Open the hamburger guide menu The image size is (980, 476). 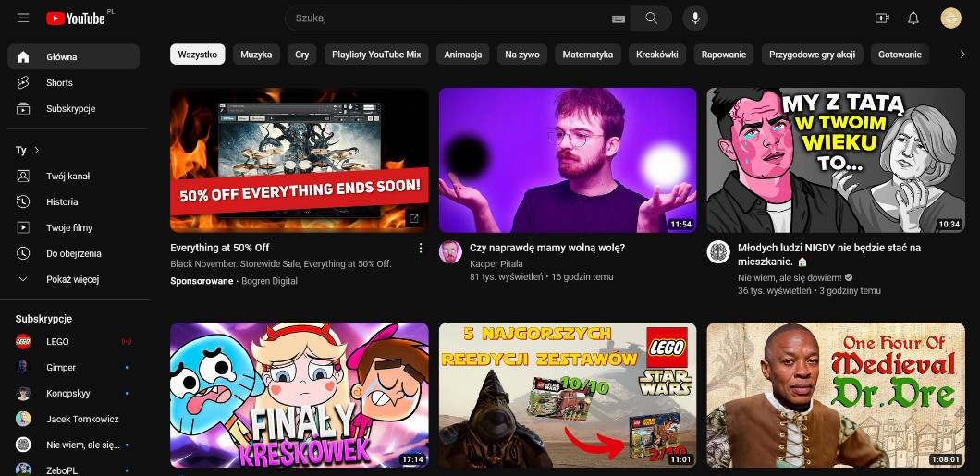(x=23, y=18)
